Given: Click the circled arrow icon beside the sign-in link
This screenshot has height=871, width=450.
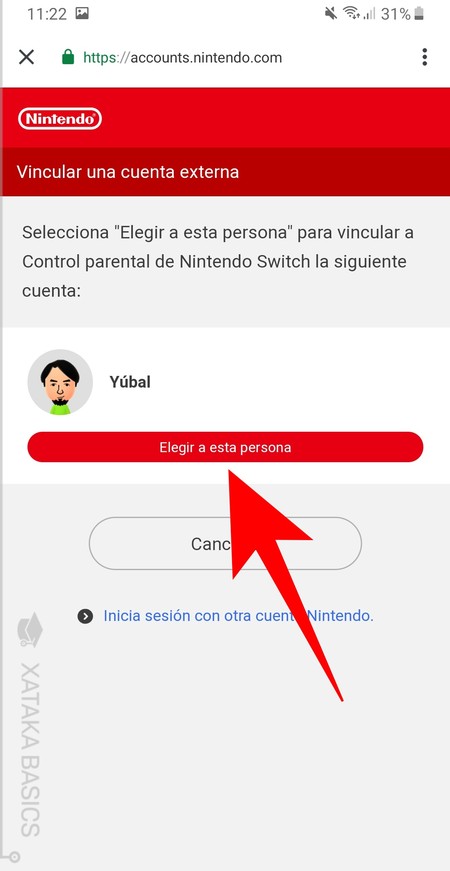Looking at the screenshot, I should click(x=85, y=616).
